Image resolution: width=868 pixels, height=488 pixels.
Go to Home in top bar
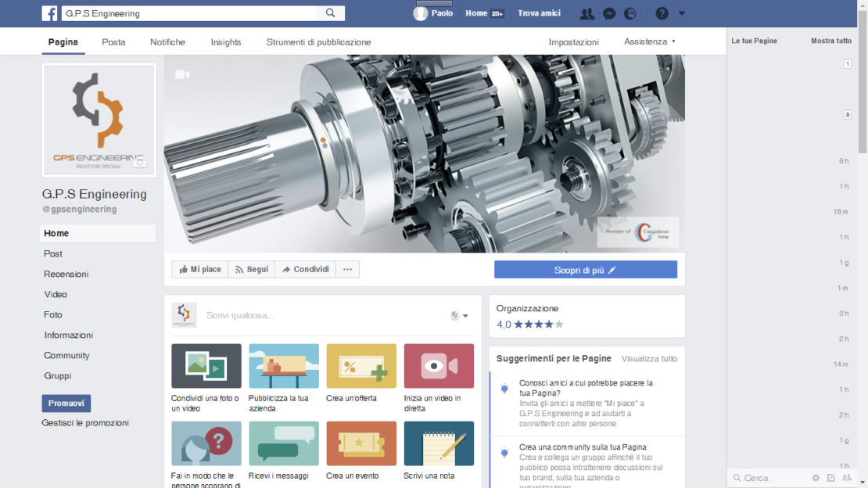pos(476,13)
